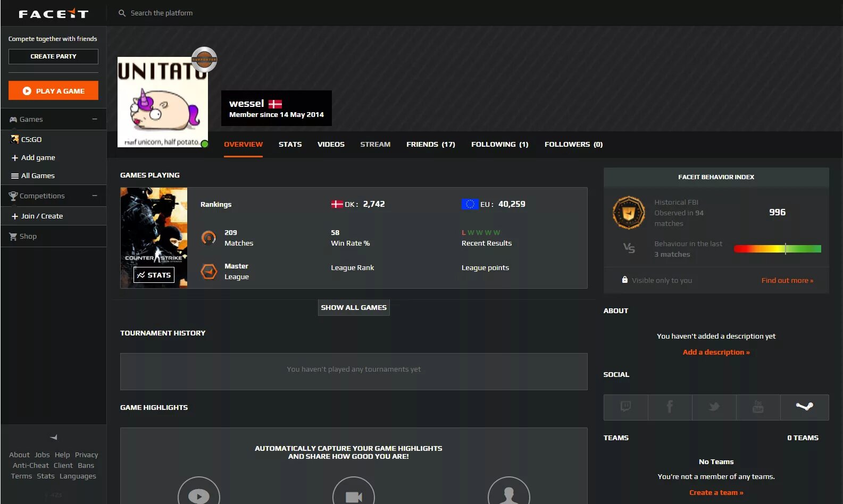Image resolution: width=843 pixels, height=504 pixels.
Task: Click the FACEIT logo
Action: tap(53, 14)
